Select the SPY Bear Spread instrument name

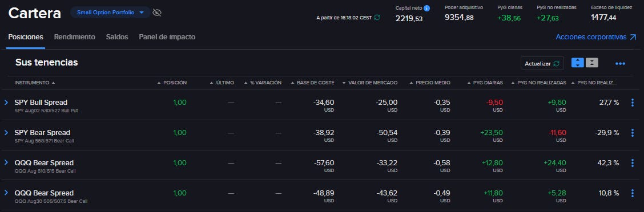coord(42,132)
